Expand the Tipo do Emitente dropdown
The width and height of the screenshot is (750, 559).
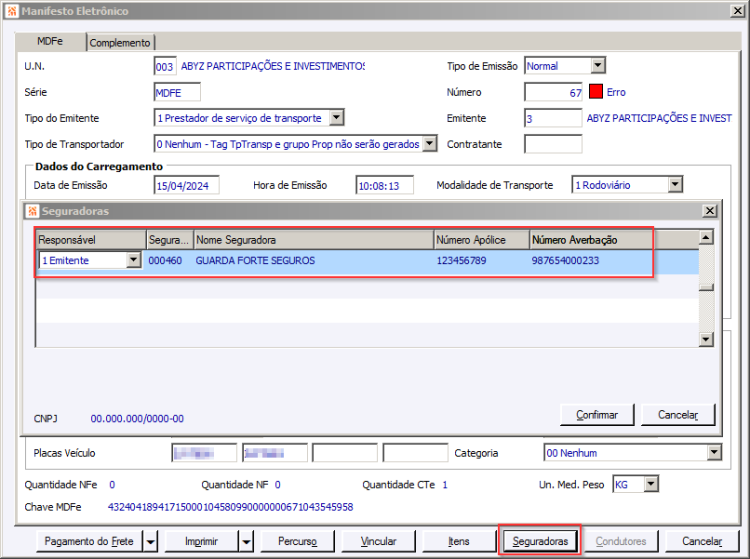tap(337, 118)
